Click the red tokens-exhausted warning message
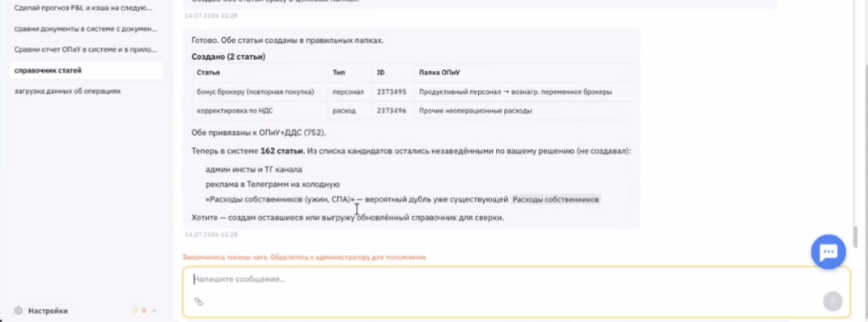This screenshot has width=868, height=322. click(304, 257)
